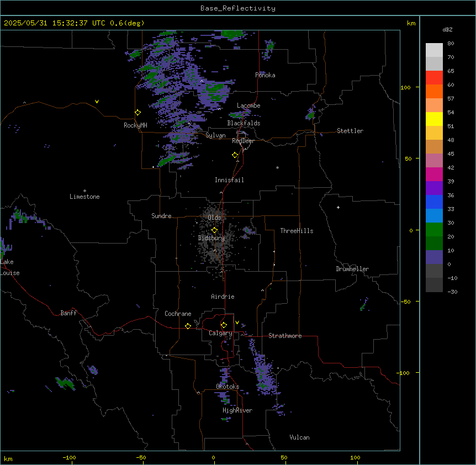The height and width of the screenshot is (465, 476).
Task: Click the asterisk marker above Limestone label
Action: (84, 191)
